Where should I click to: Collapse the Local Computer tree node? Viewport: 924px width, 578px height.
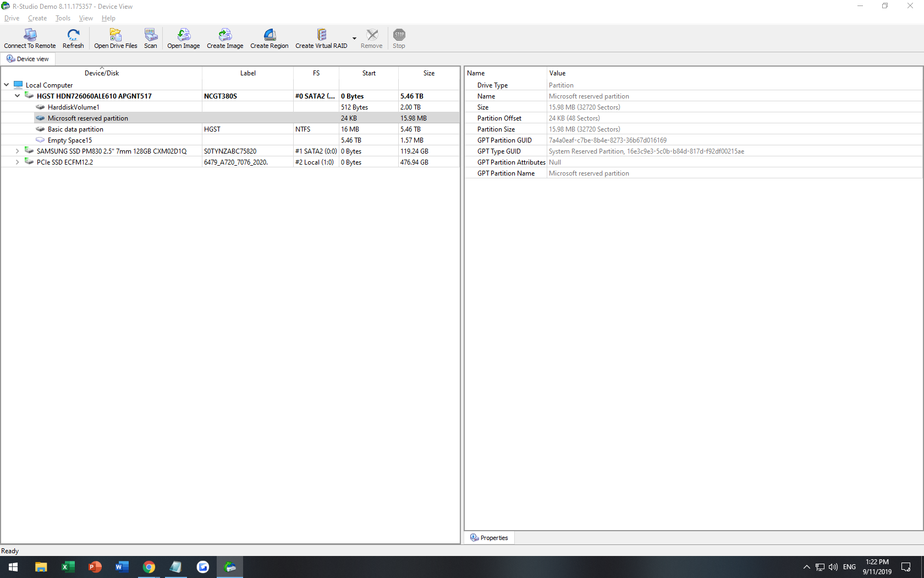[7, 85]
